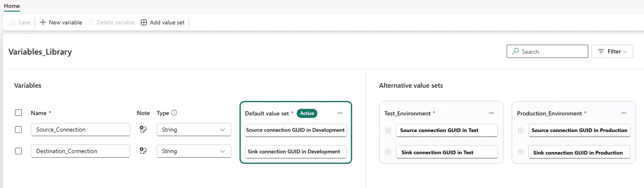Click the New variable button
This screenshot has height=188, width=644.
(x=61, y=23)
